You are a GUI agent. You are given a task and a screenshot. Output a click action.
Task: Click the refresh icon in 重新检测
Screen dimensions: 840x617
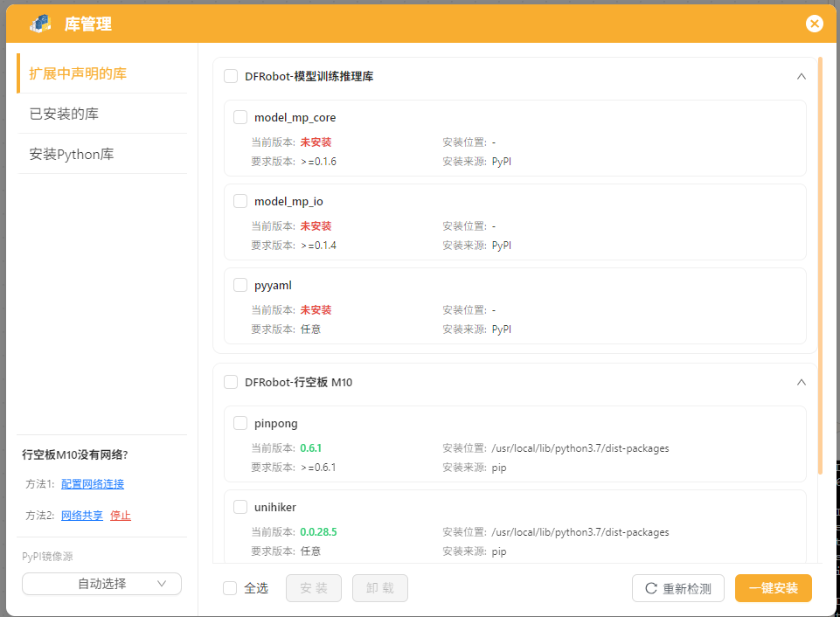pos(651,588)
